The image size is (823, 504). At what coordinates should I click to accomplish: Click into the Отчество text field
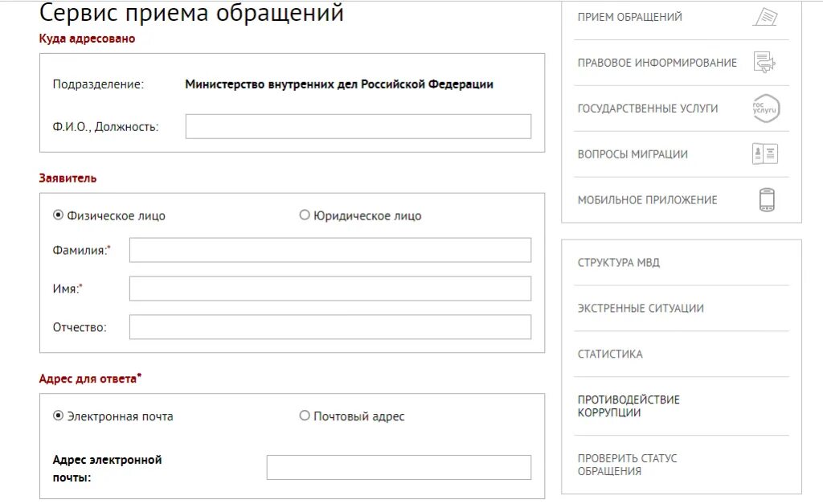point(330,327)
